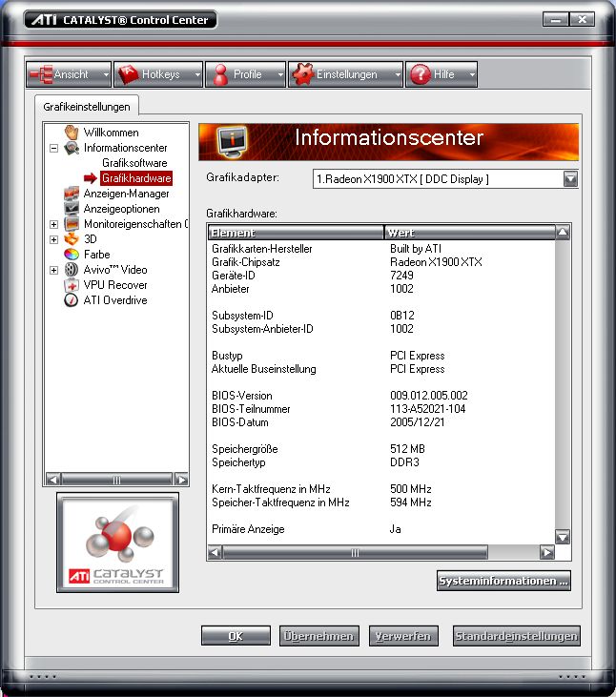This screenshot has height=697, width=616.
Task: Click the Systeminformationen button
Action: click(x=503, y=581)
